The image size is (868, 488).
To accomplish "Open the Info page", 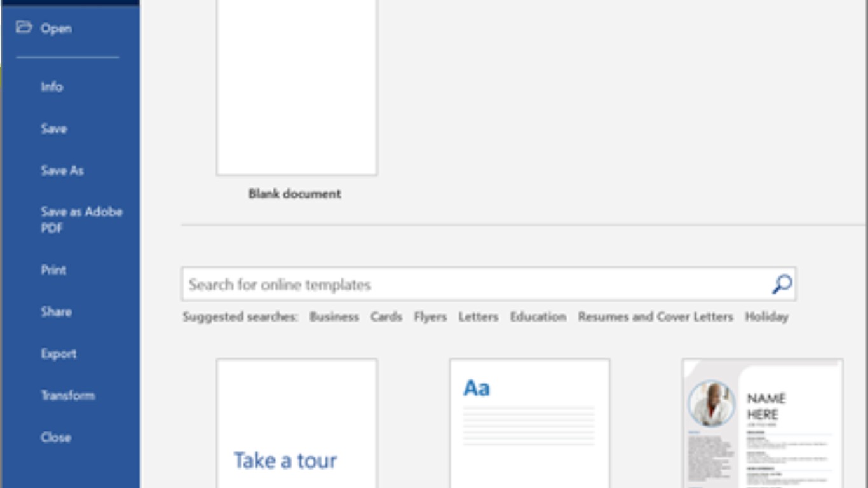I will point(52,87).
